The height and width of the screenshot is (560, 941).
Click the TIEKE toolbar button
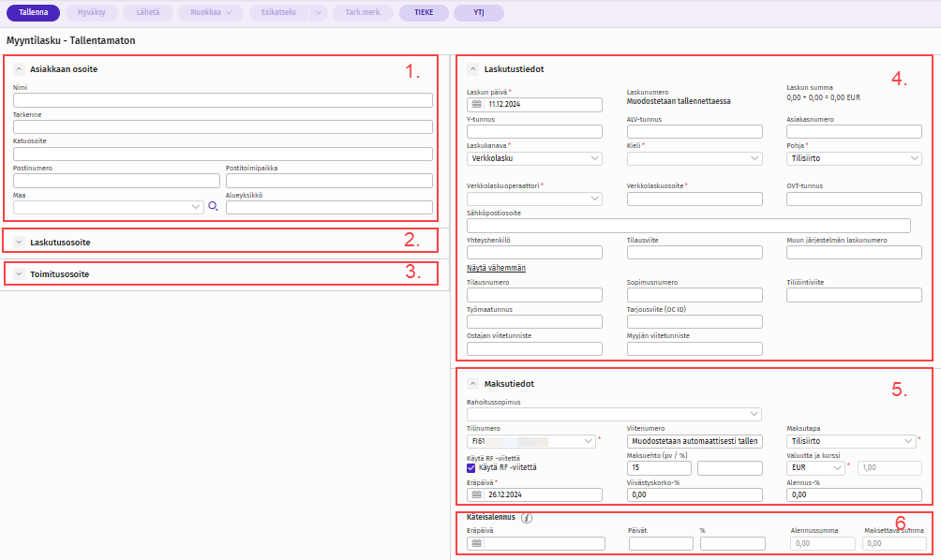point(424,13)
